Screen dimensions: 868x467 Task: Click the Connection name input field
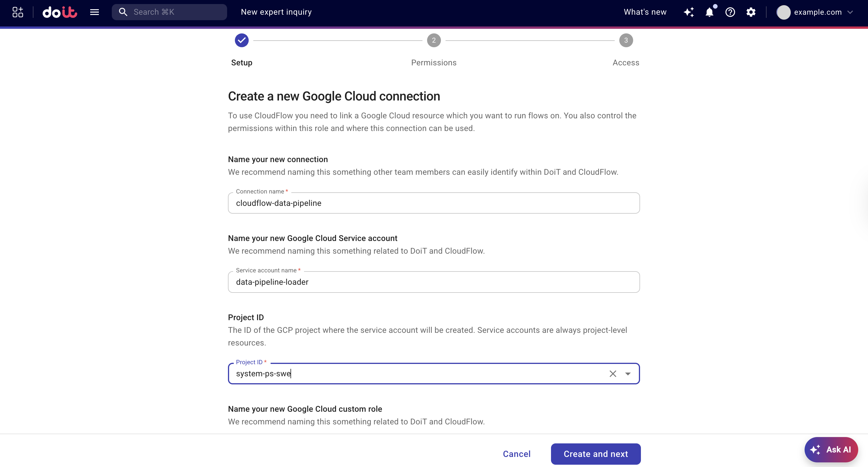coord(433,203)
